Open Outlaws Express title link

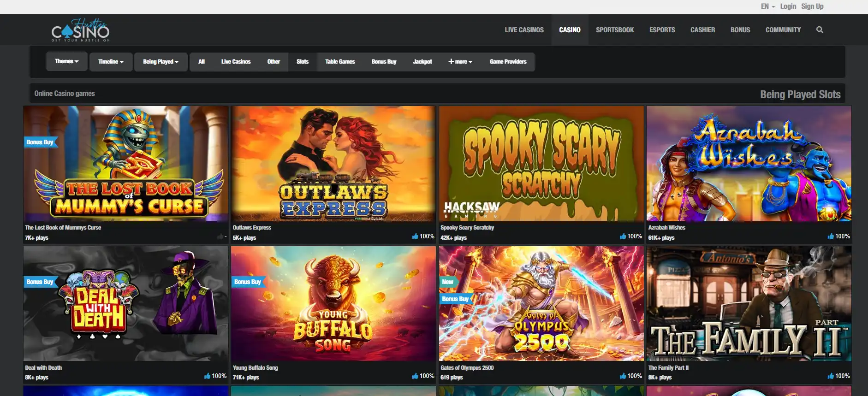point(252,227)
